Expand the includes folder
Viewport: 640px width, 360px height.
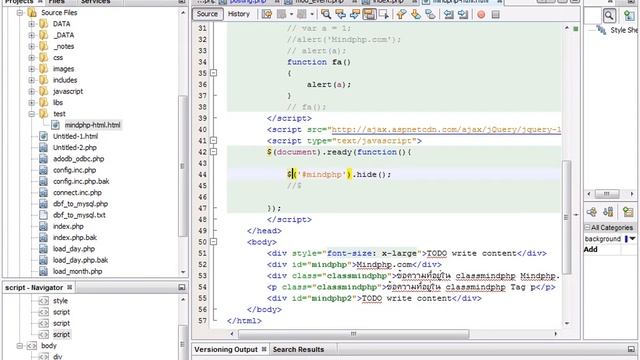[x=31, y=80]
